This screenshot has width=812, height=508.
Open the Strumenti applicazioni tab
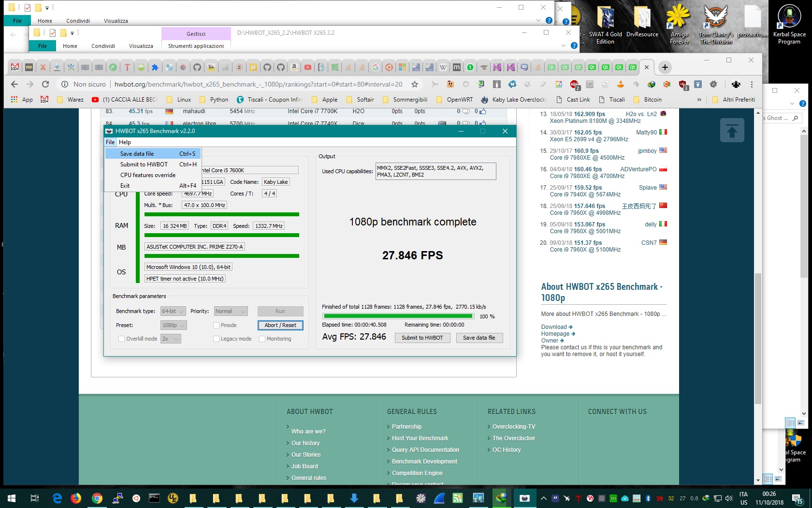coord(196,46)
